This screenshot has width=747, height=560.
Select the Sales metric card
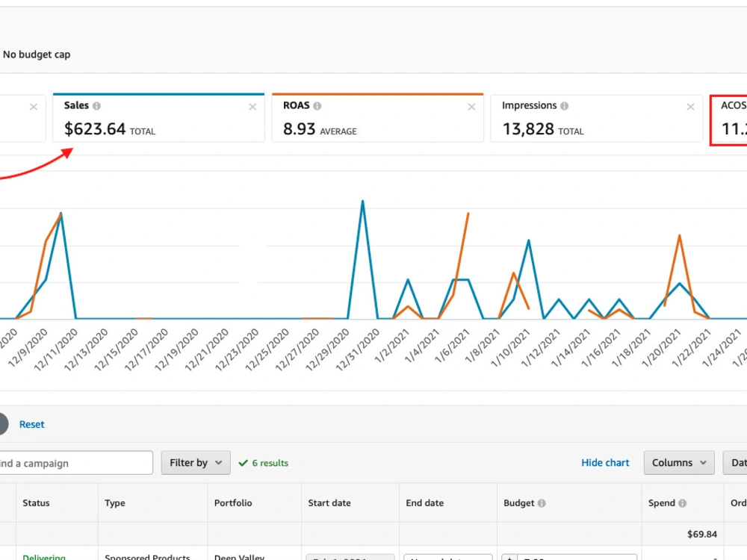tap(158, 118)
